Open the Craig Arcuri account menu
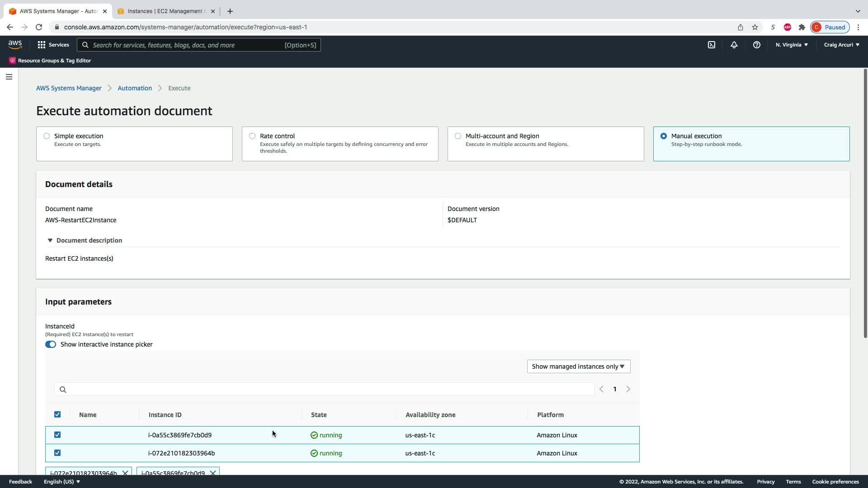The height and width of the screenshot is (488, 868). pos(841,45)
